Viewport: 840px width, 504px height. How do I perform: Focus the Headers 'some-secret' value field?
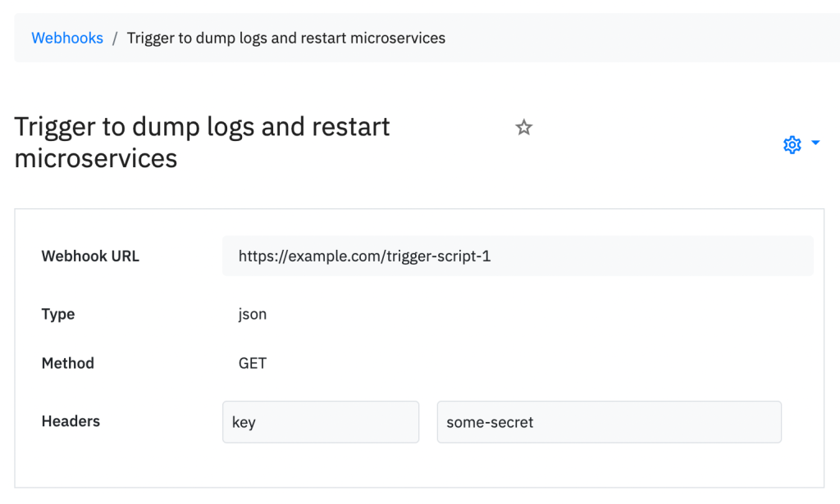[609, 422]
